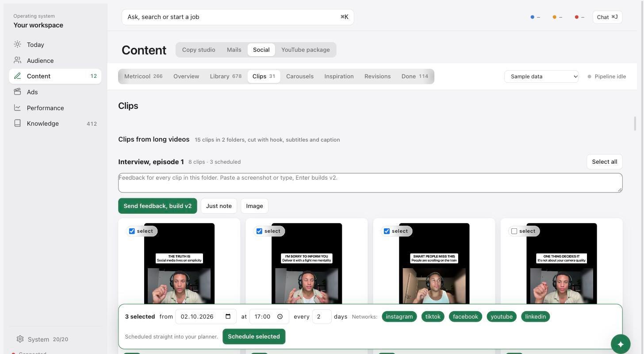Open the Done tab
Screen dimensions: 644x354
(415, 76)
